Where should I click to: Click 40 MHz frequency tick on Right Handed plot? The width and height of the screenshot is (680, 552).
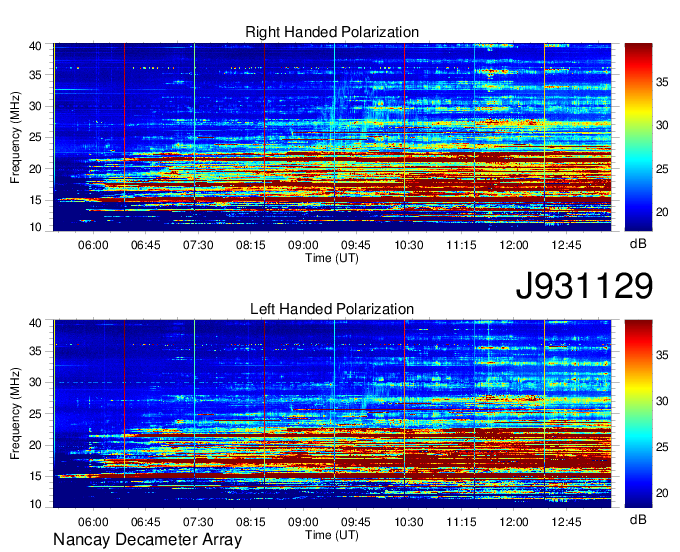point(36,46)
